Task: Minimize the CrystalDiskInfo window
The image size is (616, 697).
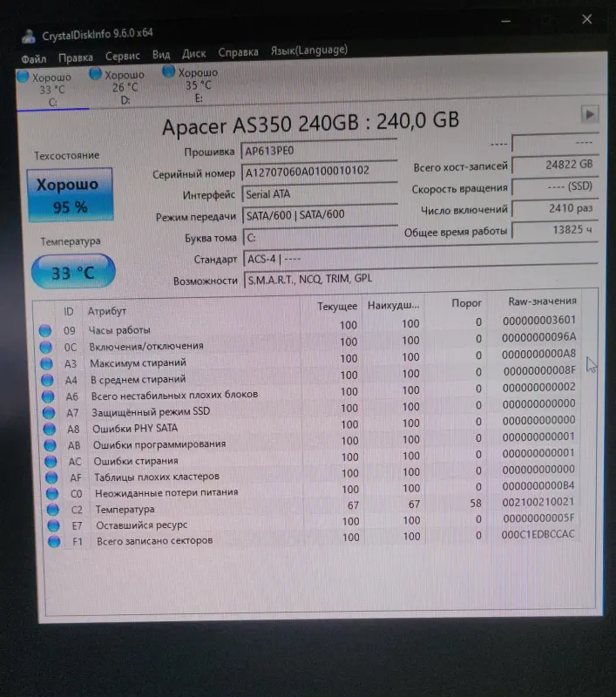Action: (x=505, y=21)
